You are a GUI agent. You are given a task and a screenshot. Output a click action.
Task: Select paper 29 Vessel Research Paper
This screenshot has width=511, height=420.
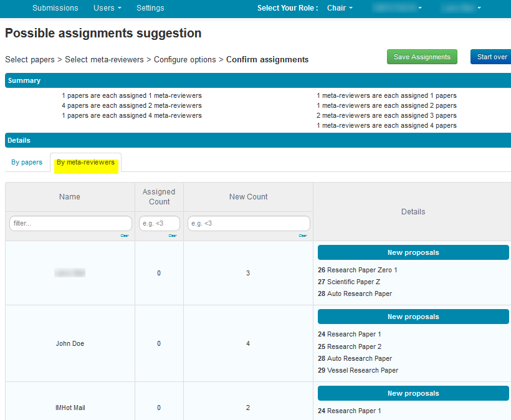[358, 371]
